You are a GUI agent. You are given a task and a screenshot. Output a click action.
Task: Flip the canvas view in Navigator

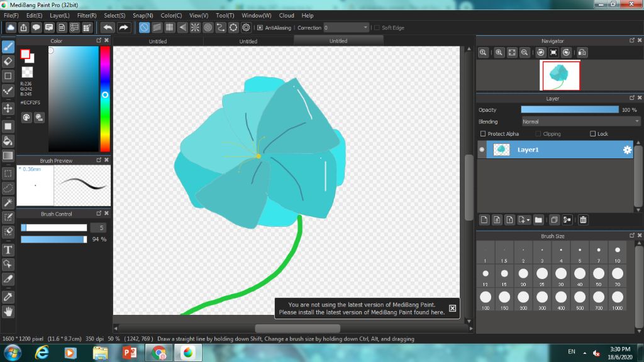(x=582, y=53)
